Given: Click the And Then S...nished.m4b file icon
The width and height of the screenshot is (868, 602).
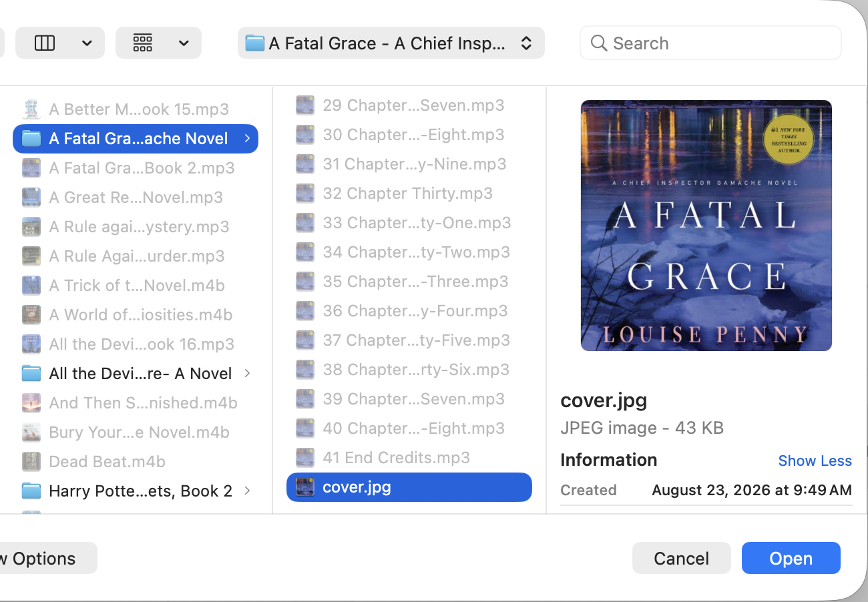Looking at the screenshot, I should [31, 402].
